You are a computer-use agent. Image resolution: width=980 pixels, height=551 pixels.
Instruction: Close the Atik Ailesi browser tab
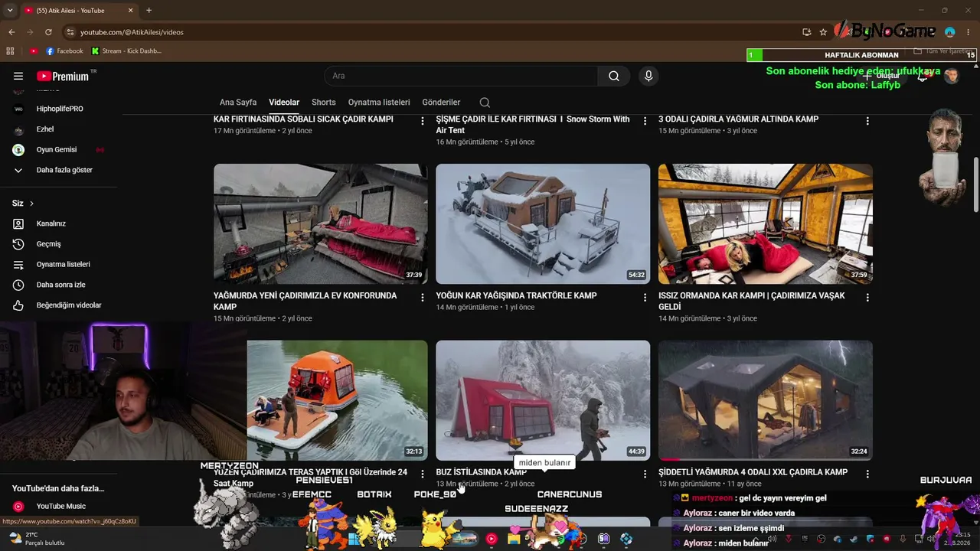pyautogui.click(x=130, y=11)
